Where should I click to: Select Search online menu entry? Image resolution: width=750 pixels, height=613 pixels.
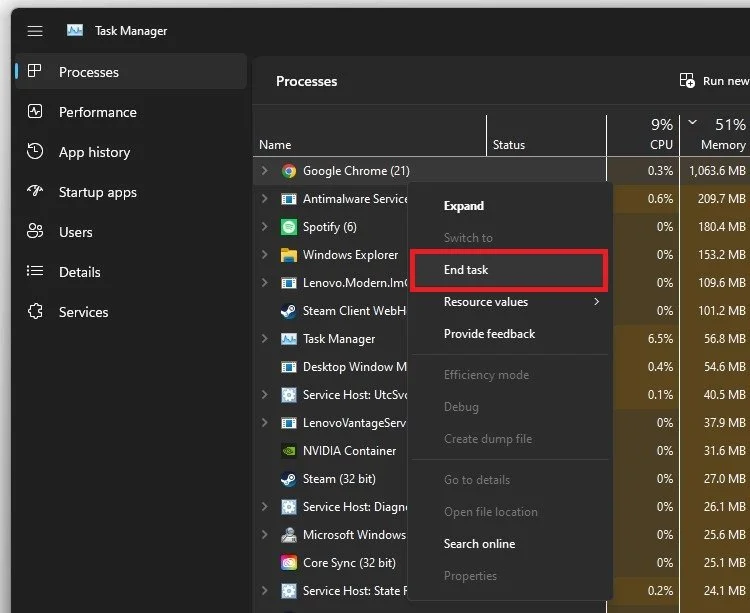pyautogui.click(x=510, y=544)
